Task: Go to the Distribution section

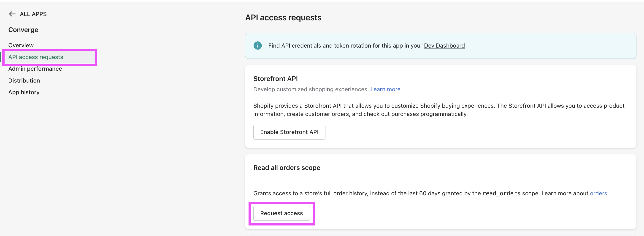Action: (x=24, y=80)
